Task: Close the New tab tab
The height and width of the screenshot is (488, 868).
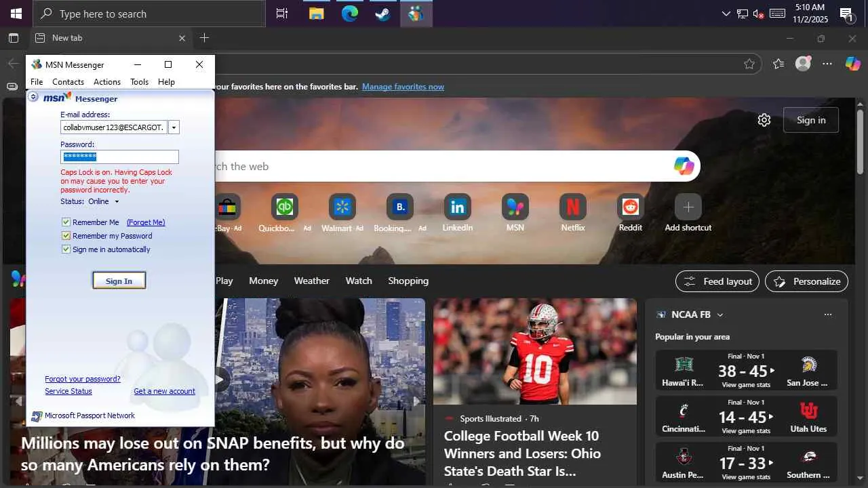Action: (x=182, y=38)
